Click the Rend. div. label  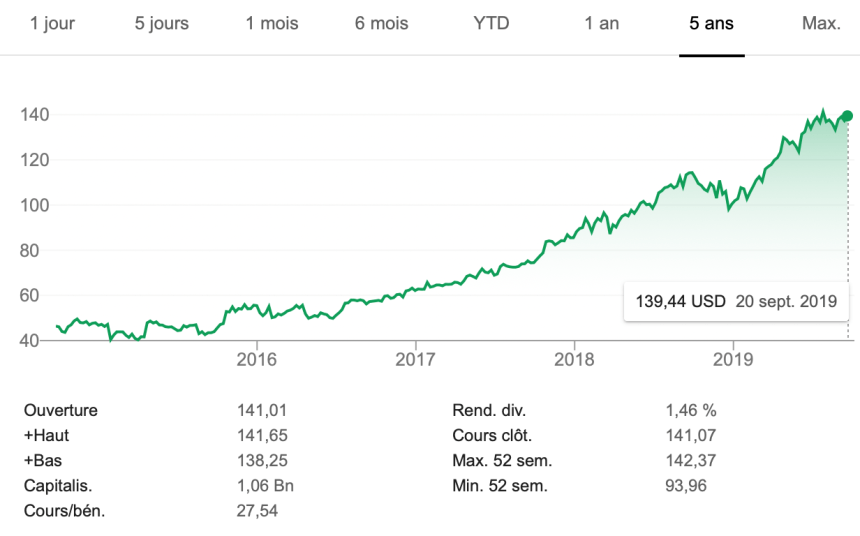489,410
